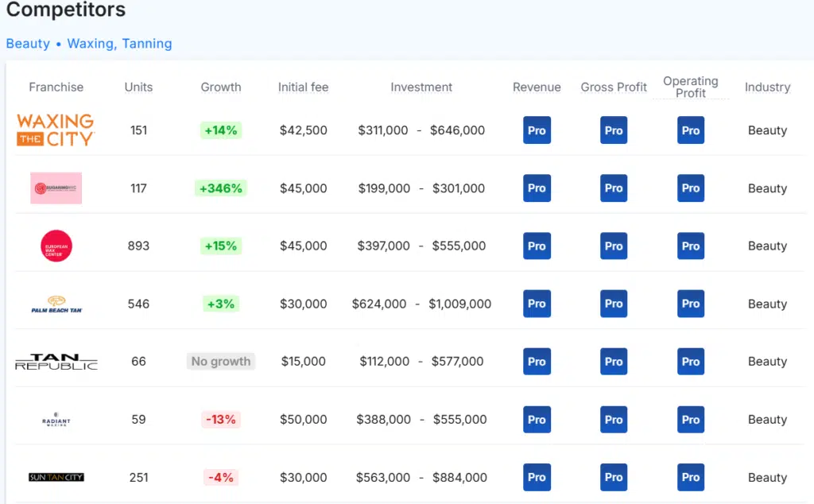Viewport: 814px width, 504px height.
Task: Click the 893 units value
Action: [138, 246]
